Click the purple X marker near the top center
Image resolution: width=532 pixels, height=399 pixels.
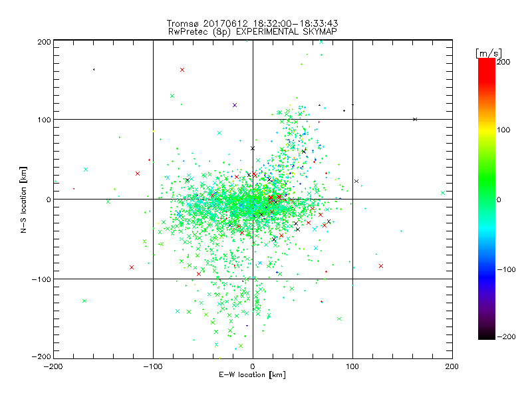tap(235, 105)
